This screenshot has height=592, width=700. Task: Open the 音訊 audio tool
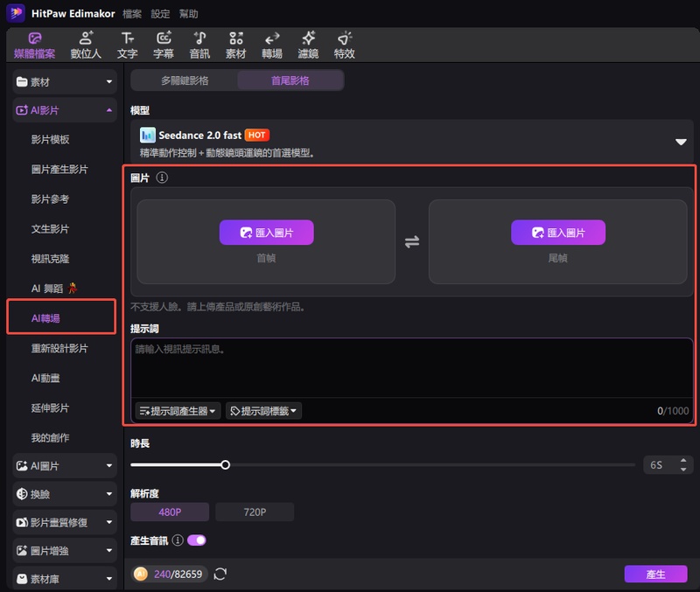click(199, 45)
